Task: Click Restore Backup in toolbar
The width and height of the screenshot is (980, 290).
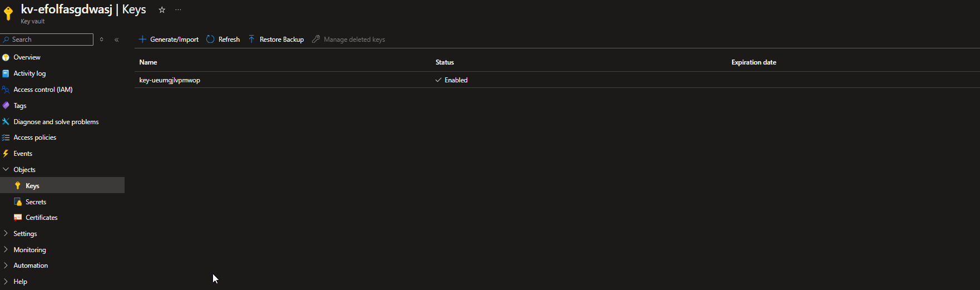Action: [276, 40]
